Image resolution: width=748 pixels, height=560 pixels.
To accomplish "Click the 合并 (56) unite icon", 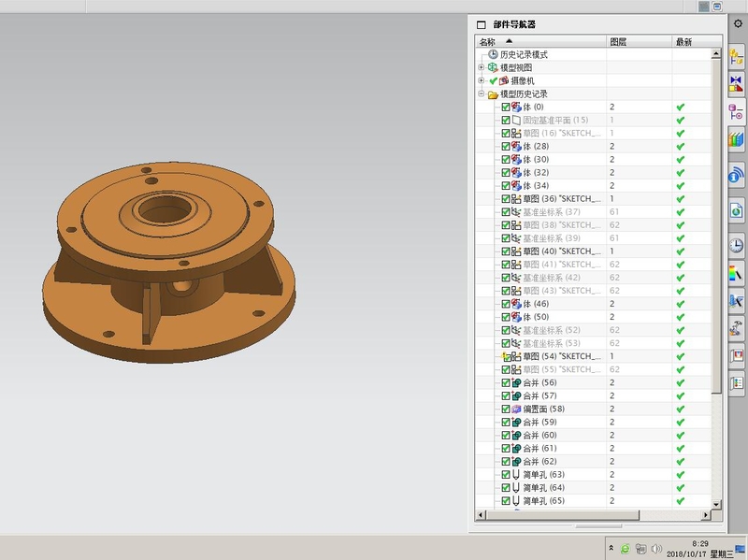I will tap(516, 382).
